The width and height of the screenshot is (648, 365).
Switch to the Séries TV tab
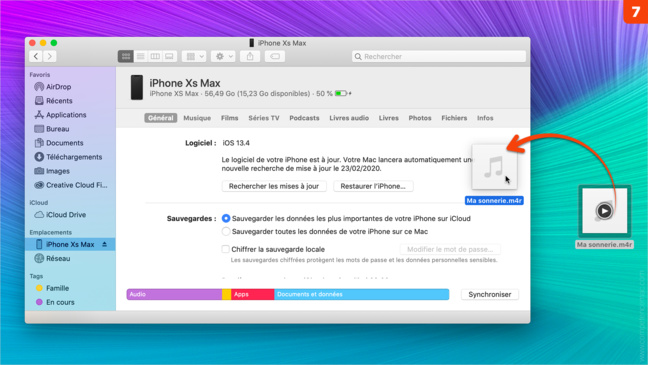[x=264, y=118]
